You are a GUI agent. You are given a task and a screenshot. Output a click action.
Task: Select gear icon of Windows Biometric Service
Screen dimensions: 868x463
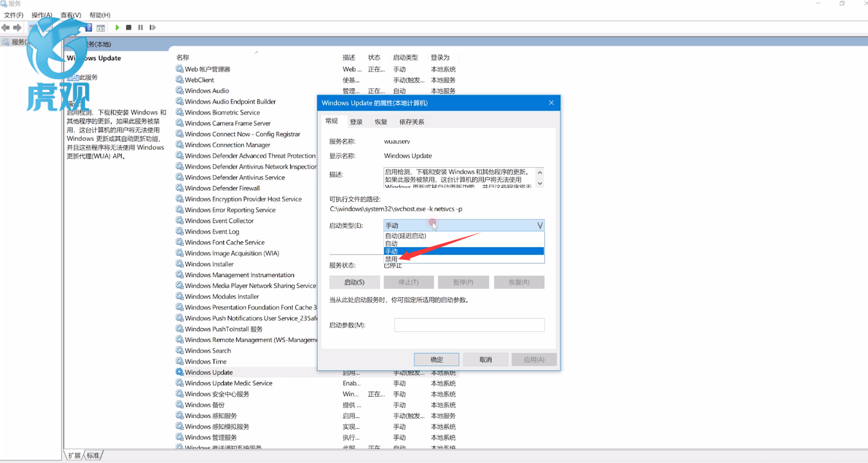[x=180, y=113]
